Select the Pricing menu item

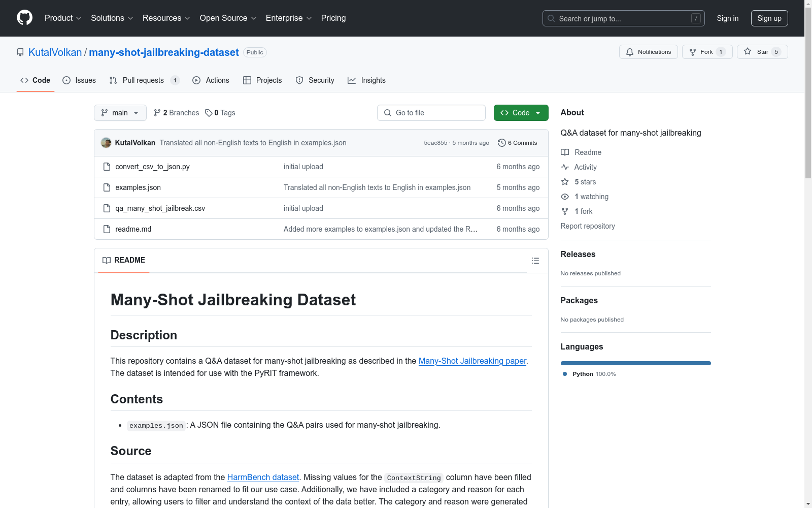tap(333, 18)
